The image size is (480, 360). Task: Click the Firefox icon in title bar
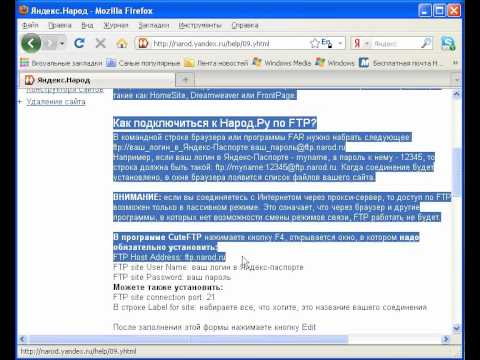tap(24, 10)
